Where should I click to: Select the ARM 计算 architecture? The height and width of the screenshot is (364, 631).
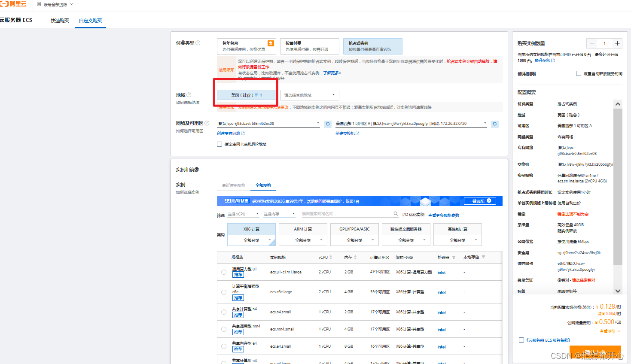[303, 229]
